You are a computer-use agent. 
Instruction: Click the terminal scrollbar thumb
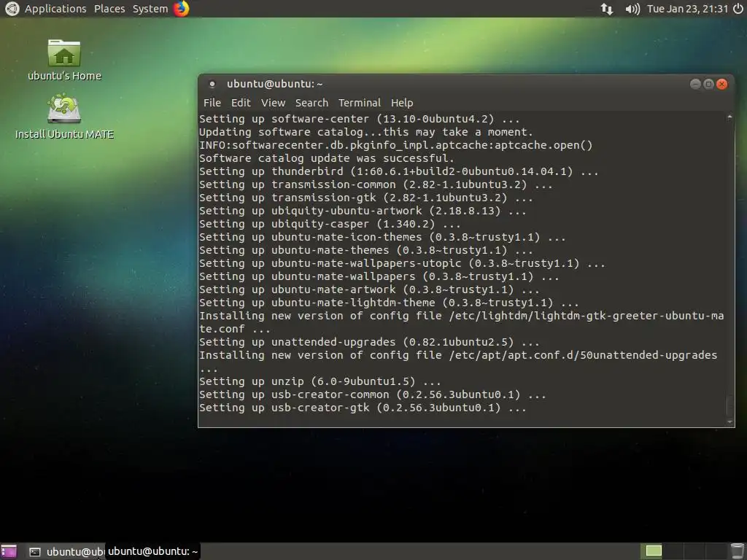(x=729, y=405)
